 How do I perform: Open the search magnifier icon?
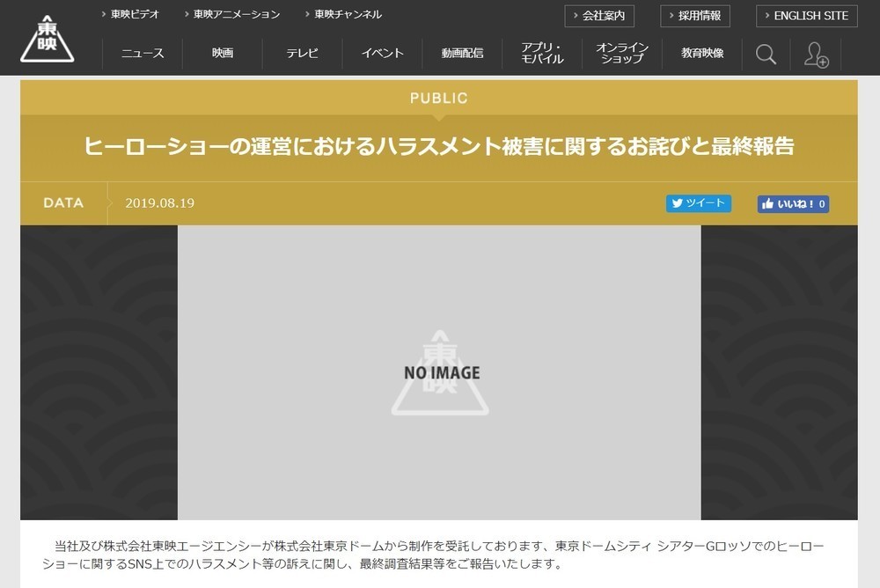point(766,55)
